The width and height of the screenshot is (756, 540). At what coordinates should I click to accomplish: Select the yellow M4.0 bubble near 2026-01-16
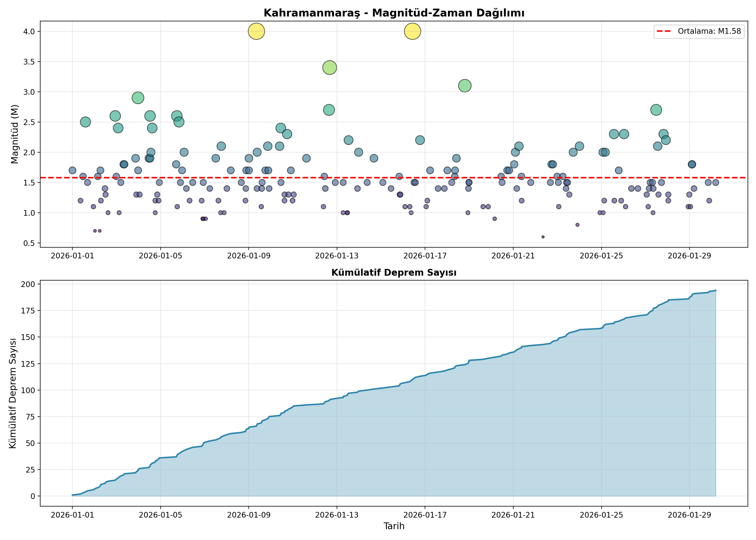click(413, 32)
